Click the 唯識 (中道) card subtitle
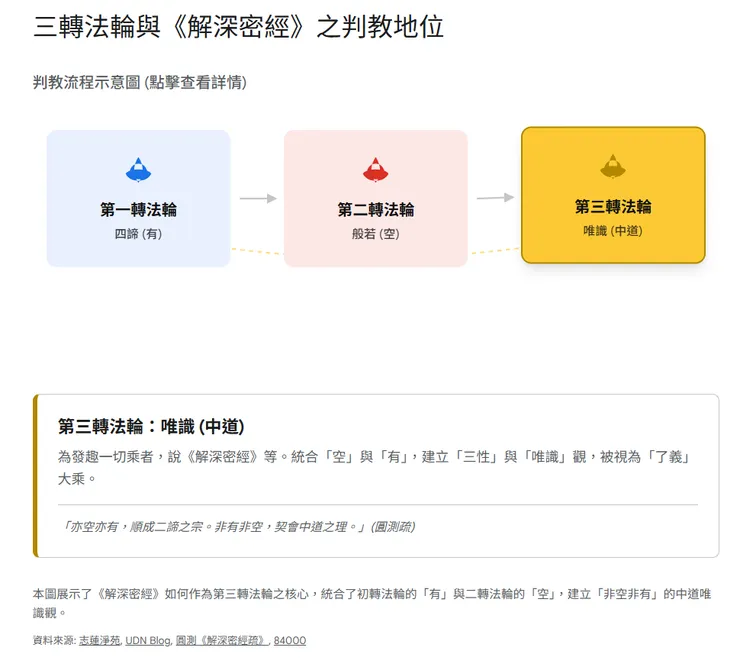This screenshot has width=740, height=658. [x=613, y=231]
